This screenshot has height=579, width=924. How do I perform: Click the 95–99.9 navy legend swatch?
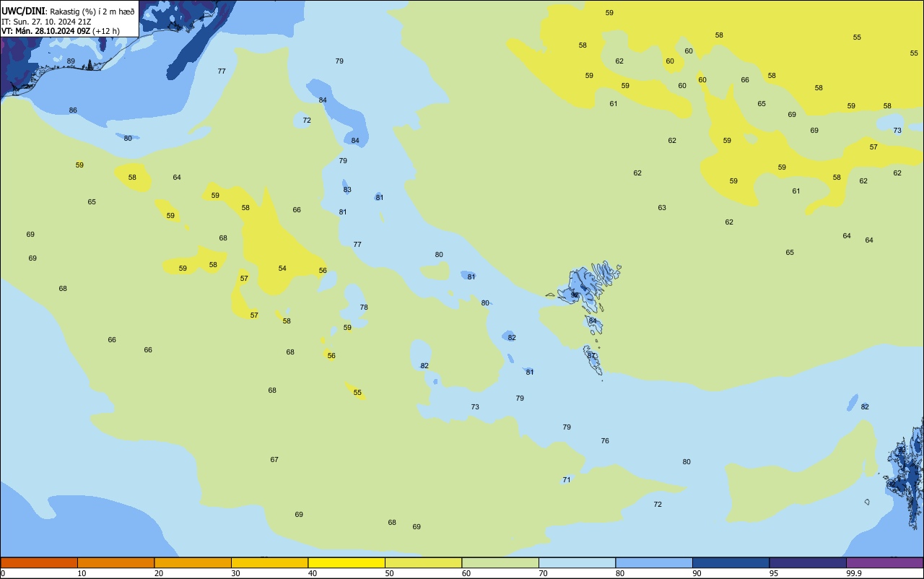808,562
